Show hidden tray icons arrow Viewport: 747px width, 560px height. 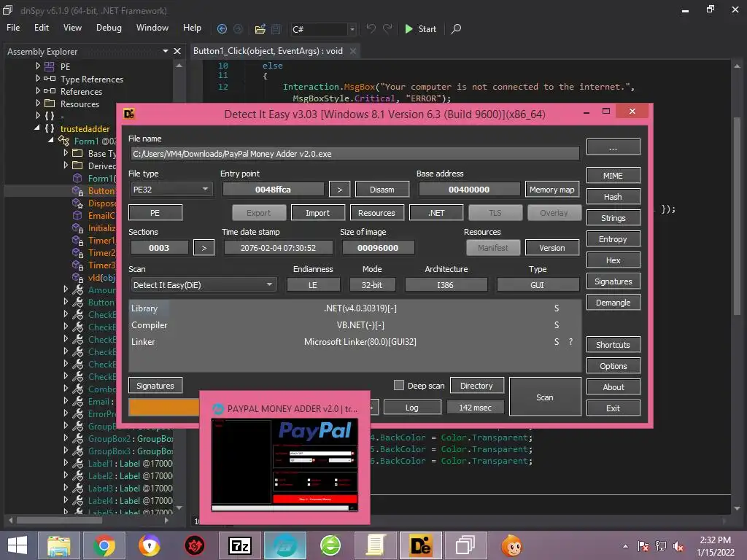click(625, 546)
